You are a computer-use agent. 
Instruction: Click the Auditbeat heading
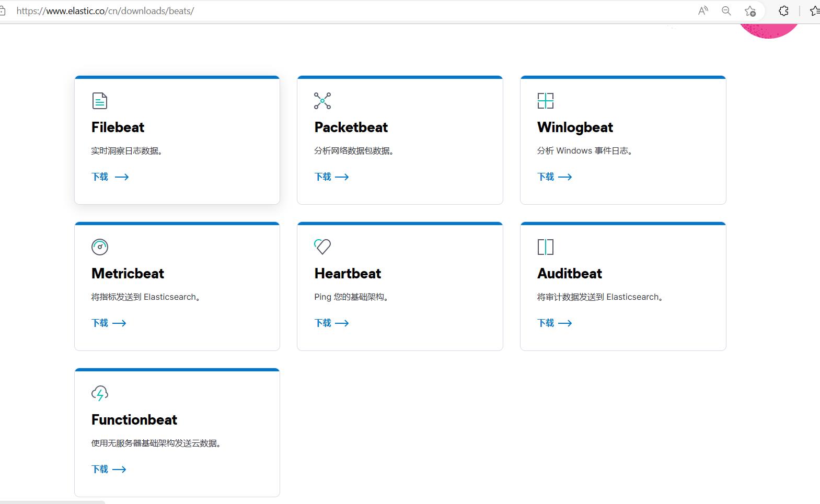tap(570, 274)
